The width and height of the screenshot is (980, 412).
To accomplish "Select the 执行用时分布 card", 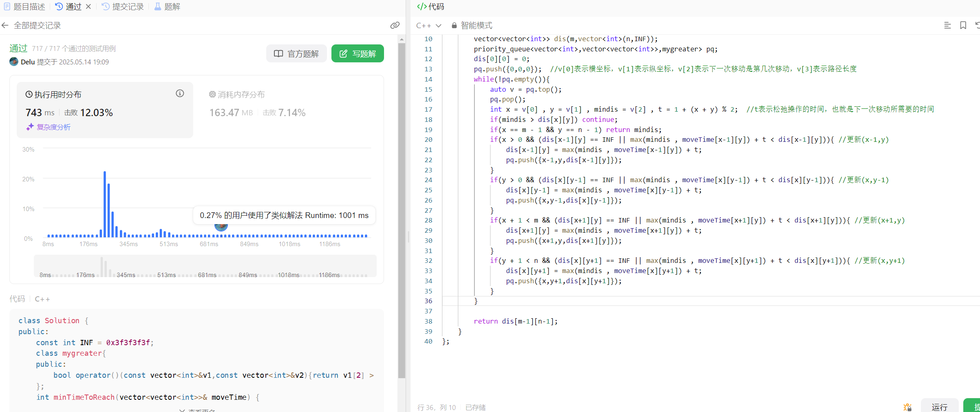I will pyautogui.click(x=105, y=110).
